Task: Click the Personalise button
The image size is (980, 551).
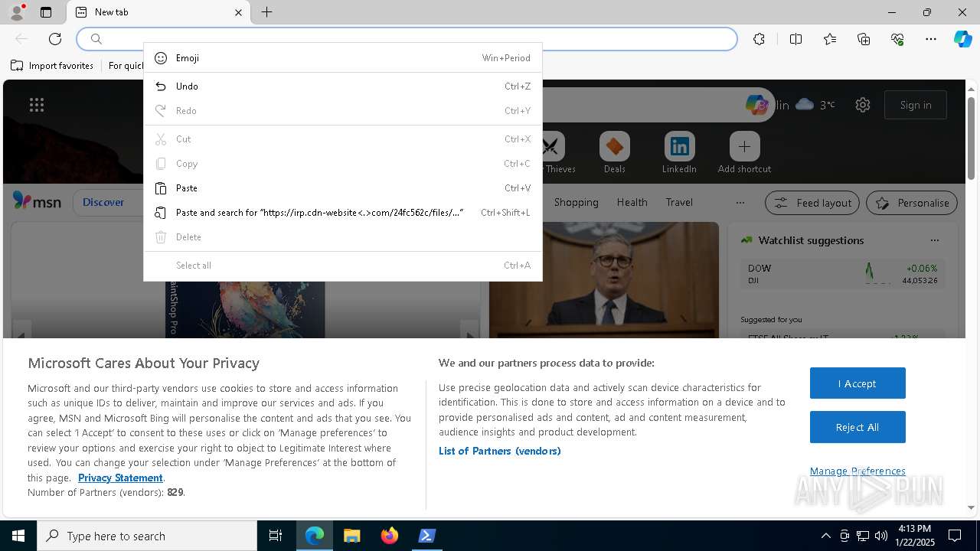Action: tap(912, 203)
